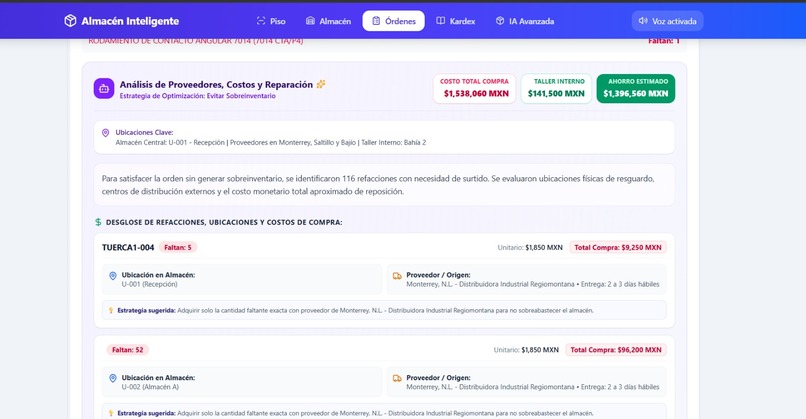Select the Órdenes tab

pos(393,21)
